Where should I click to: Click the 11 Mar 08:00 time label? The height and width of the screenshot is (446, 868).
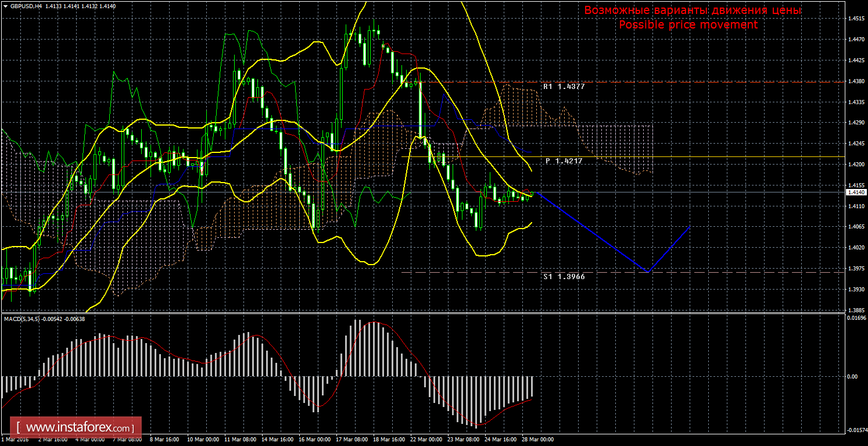(239, 440)
